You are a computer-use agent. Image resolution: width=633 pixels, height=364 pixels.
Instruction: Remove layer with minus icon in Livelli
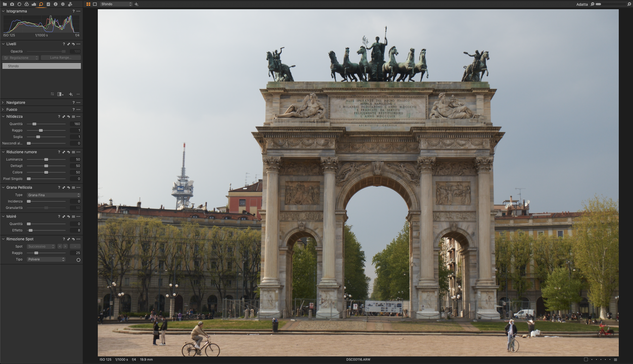(78, 94)
